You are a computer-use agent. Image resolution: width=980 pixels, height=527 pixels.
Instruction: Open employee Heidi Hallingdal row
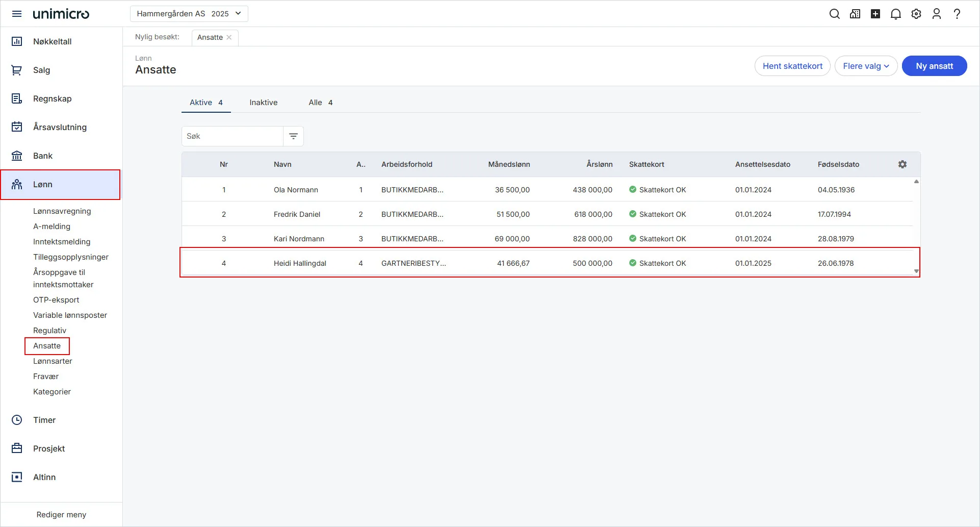coord(548,263)
